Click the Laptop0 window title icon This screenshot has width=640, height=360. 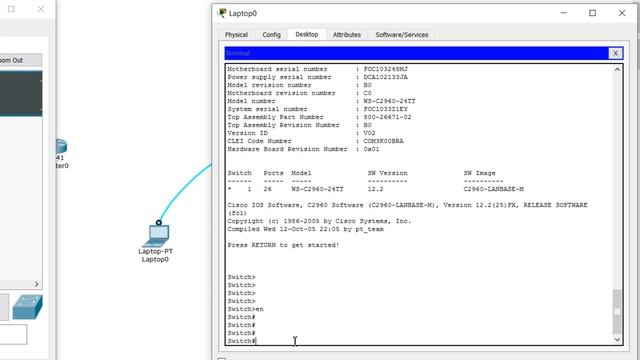(222, 13)
